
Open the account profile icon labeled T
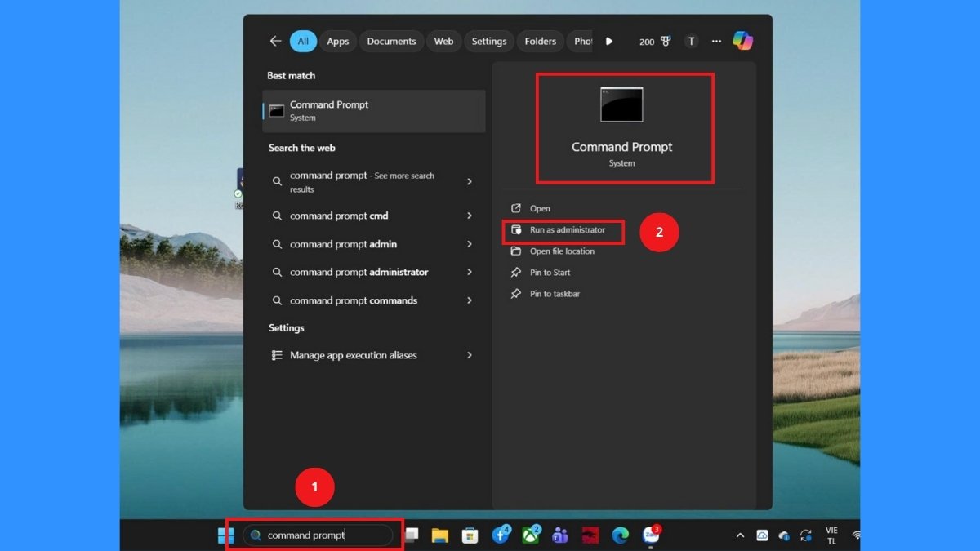tap(690, 41)
